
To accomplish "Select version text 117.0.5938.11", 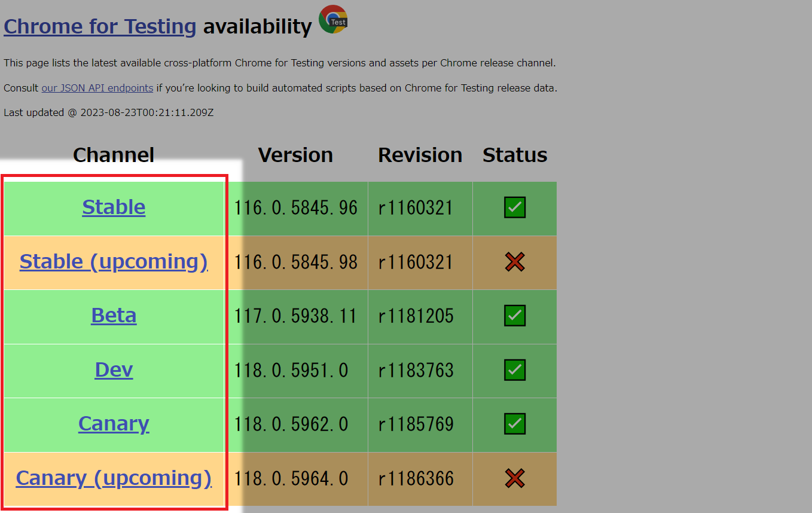I will point(295,316).
